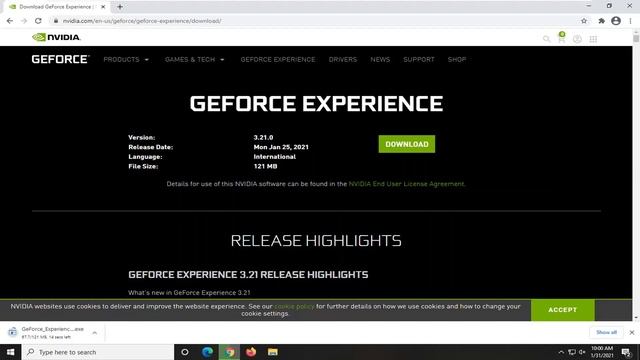Go back using the browser back arrow

point(10,21)
